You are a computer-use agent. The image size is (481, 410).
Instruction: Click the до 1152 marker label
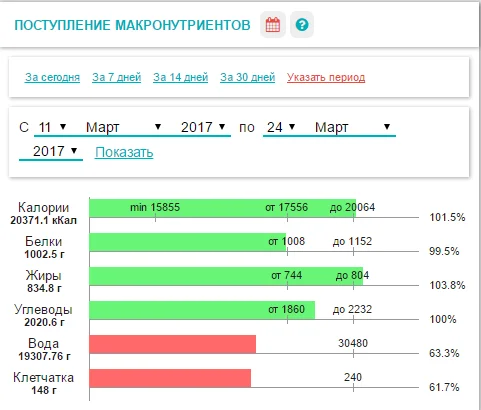pyautogui.click(x=352, y=241)
